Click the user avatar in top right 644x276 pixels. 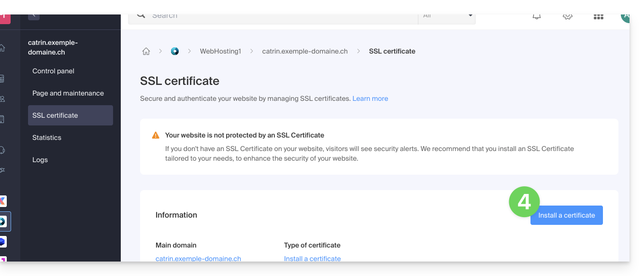[625, 16]
